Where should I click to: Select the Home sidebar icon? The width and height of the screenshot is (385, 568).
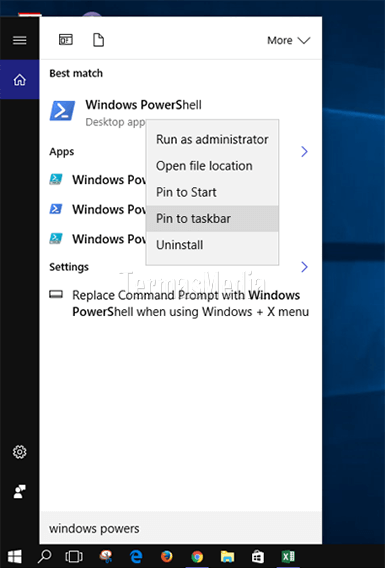(20, 80)
